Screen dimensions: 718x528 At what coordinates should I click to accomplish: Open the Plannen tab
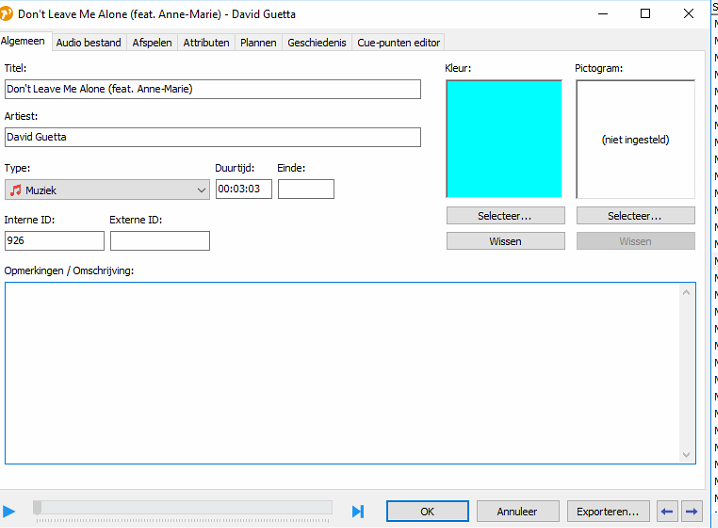[x=258, y=43]
